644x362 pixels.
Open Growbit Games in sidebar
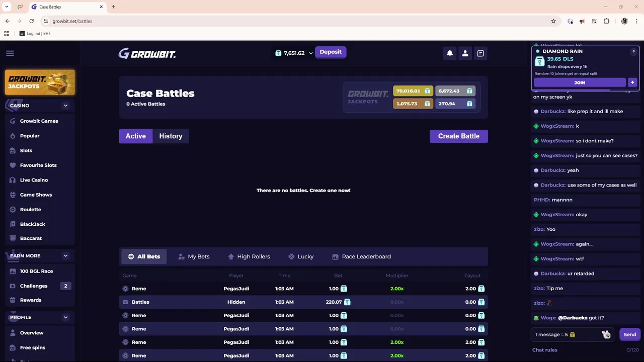(x=39, y=121)
